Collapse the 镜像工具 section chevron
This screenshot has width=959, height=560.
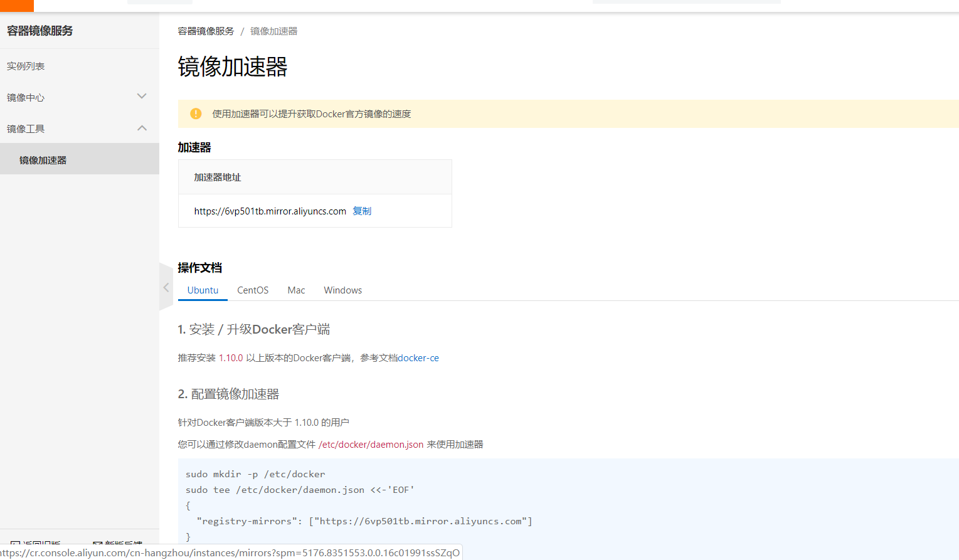(x=142, y=127)
